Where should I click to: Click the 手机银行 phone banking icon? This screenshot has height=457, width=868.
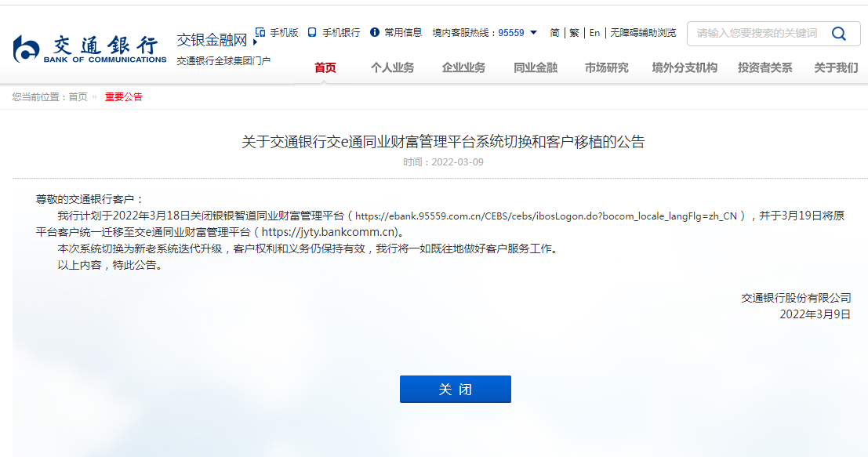point(312,33)
